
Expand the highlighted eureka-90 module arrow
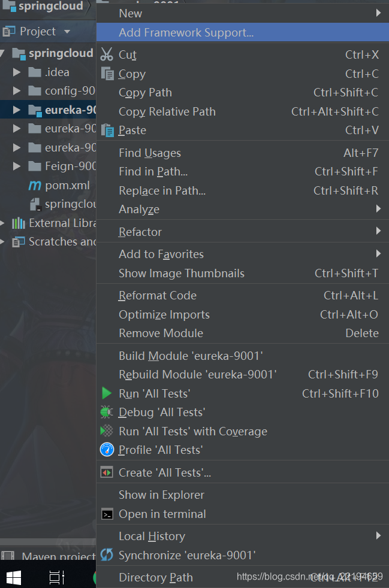[x=17, y=110]
